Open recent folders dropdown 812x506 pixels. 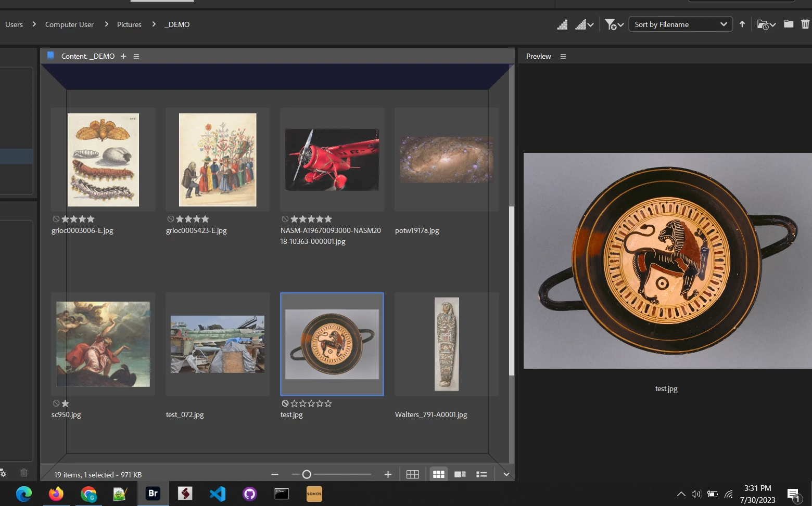[766, 24]
